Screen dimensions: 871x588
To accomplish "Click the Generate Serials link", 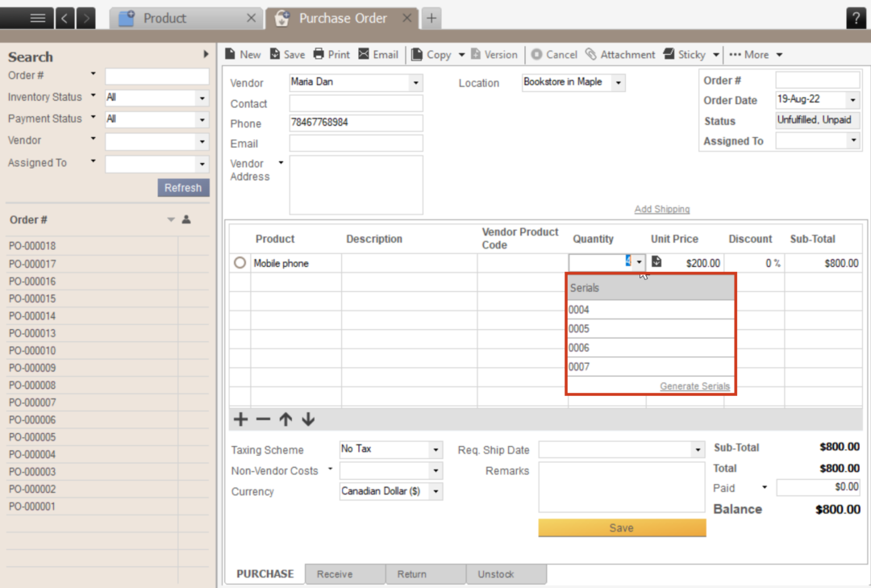I will (694, 386).
